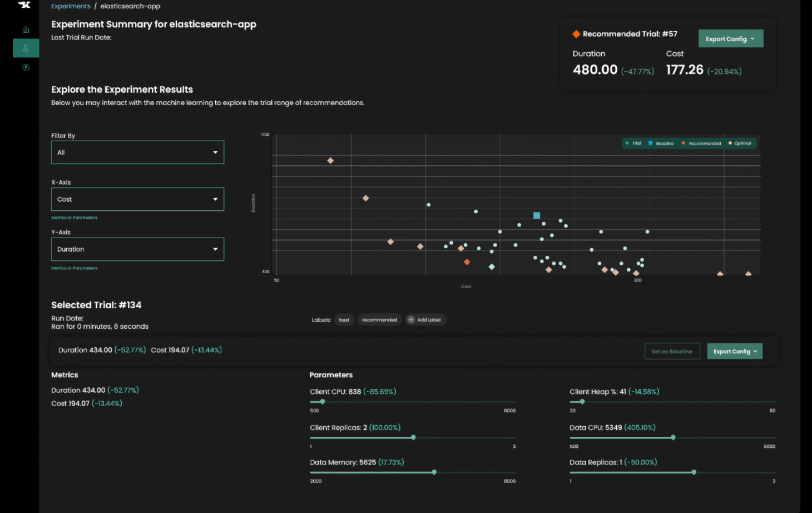The width and height of the screenshot is (812, 513).
Task: Click 'Metrics or Parameters' under Y-Axis
Action: 74,268
